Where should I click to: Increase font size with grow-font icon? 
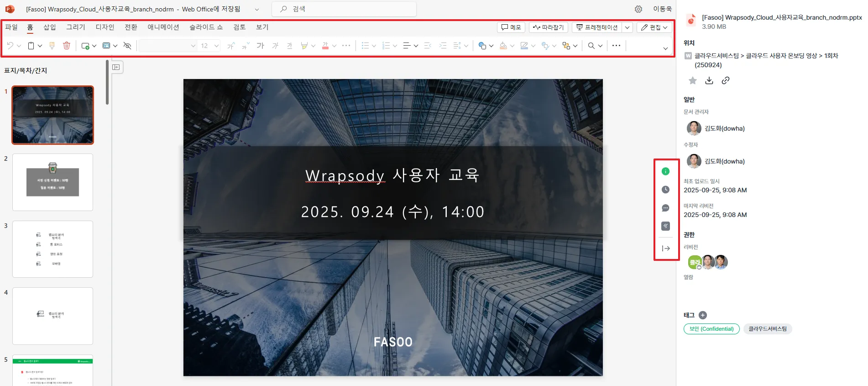(231, 46)
